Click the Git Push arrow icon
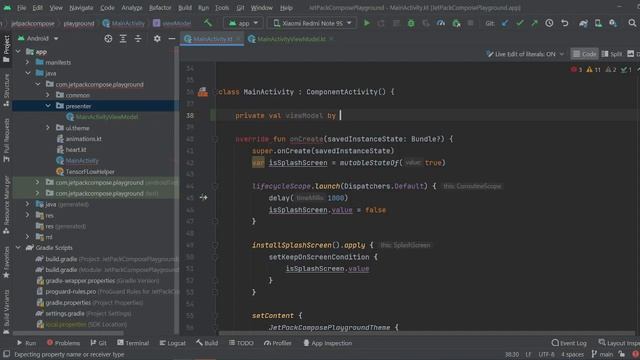Screen dimensions: 640x360 pos(534,23)
